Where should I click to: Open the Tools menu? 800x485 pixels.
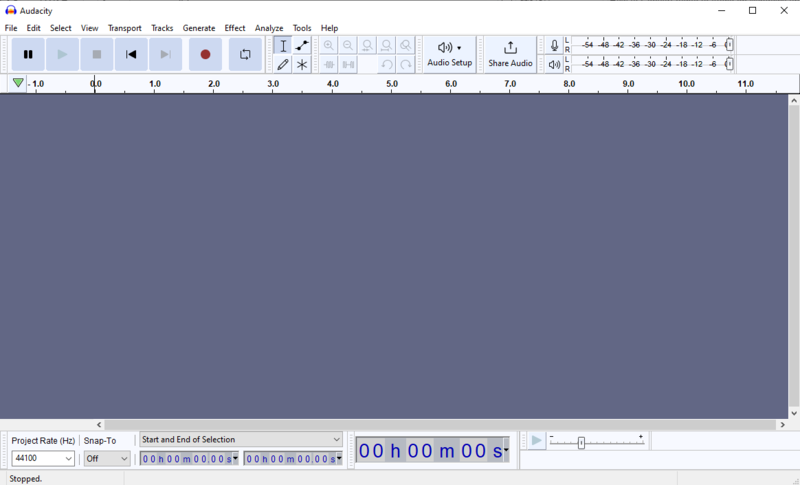(302, 28)
